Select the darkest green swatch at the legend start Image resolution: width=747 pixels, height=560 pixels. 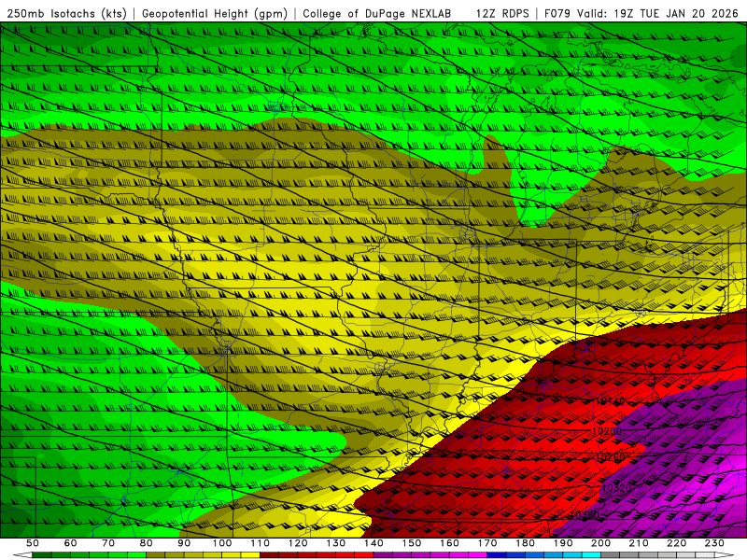42,555
